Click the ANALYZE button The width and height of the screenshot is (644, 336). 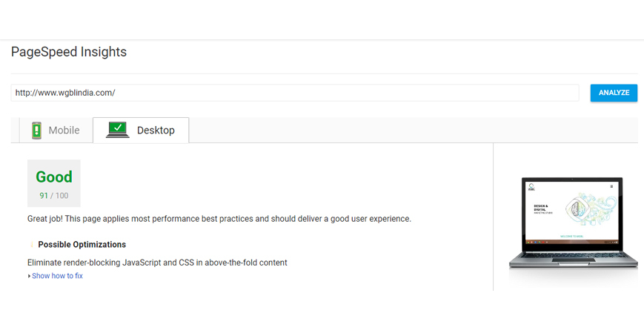coord(614,93)
